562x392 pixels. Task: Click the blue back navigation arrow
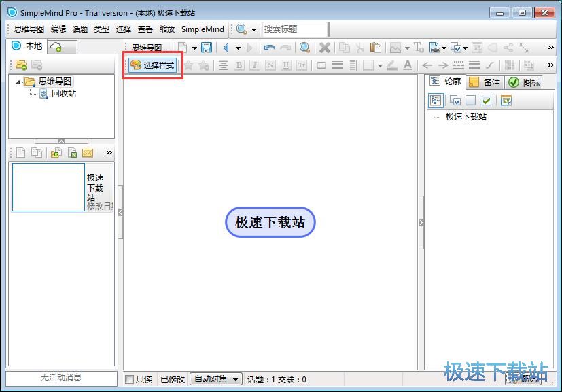tap(226, 48)
